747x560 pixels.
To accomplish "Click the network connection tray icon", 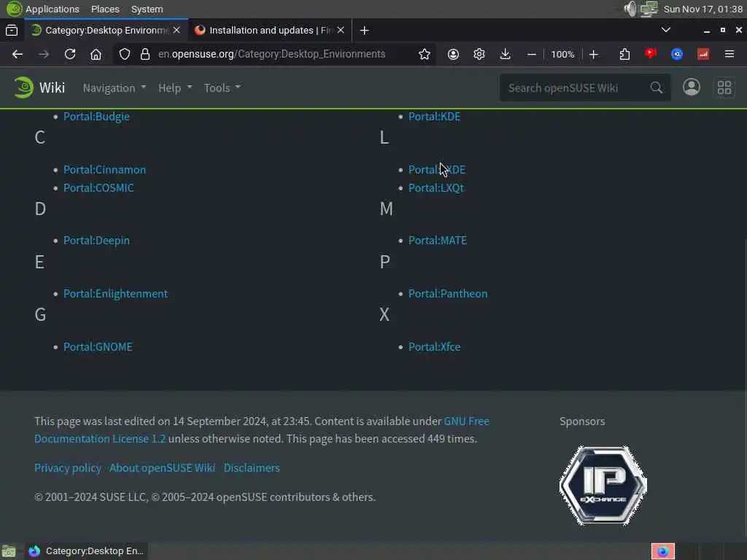I will 649,9.
